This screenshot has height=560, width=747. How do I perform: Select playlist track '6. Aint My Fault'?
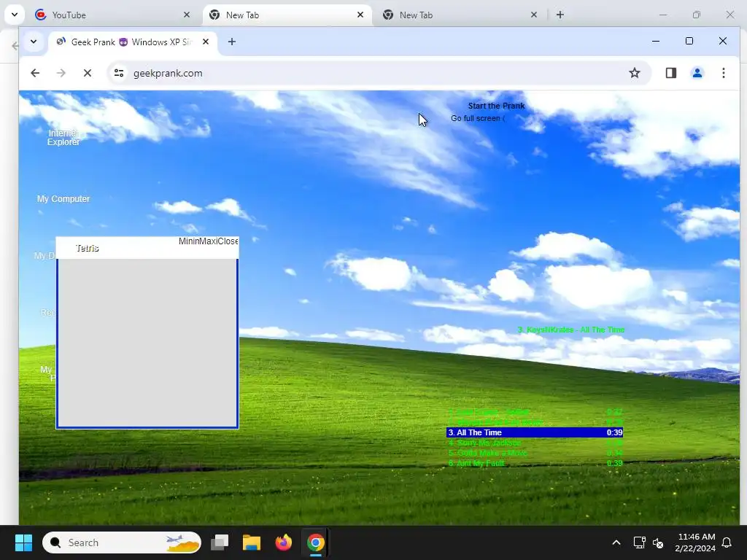click(x=535, y=463)
